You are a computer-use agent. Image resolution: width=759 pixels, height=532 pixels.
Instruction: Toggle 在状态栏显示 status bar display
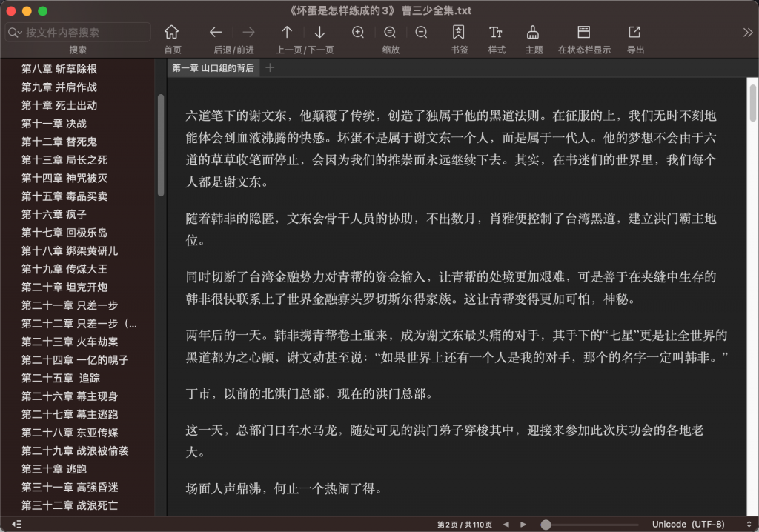[583, 33]
